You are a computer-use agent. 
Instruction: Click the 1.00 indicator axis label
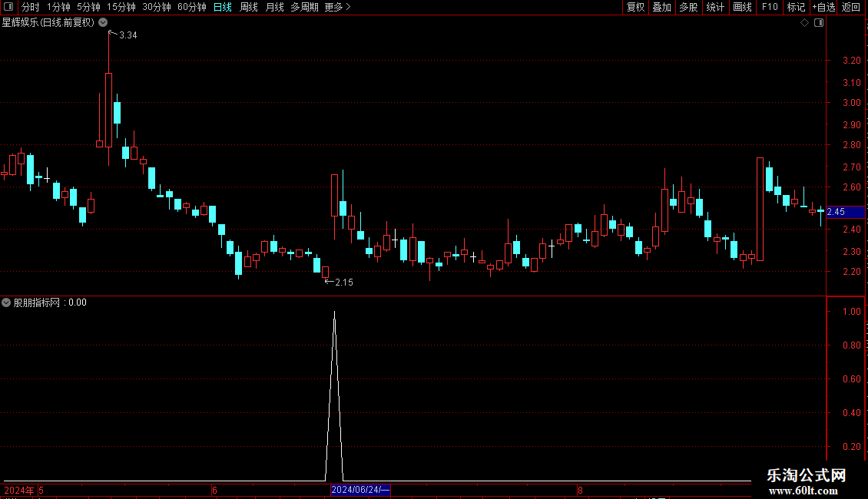pyautogui.click(x=851, y=312)
